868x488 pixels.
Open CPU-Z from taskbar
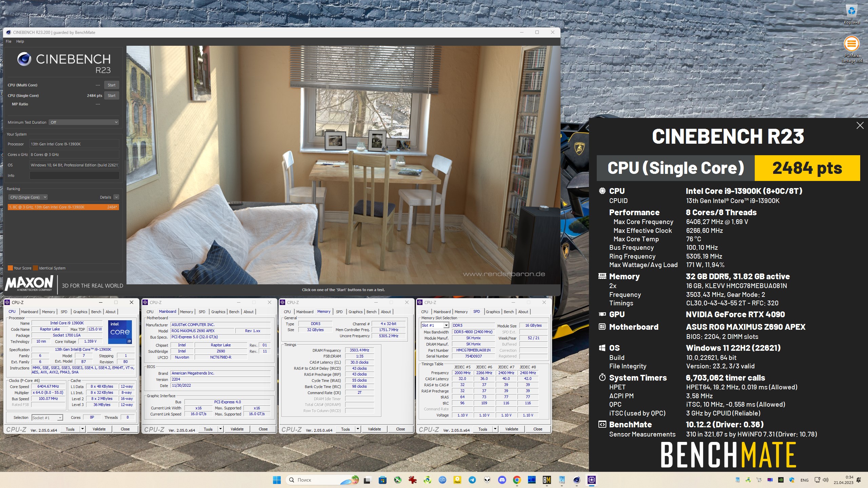(x=591, y=480)
